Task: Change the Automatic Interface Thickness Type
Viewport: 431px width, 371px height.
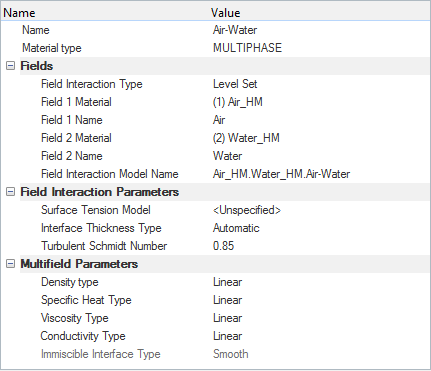Action: pyautogui.click(x=236, y=228)
